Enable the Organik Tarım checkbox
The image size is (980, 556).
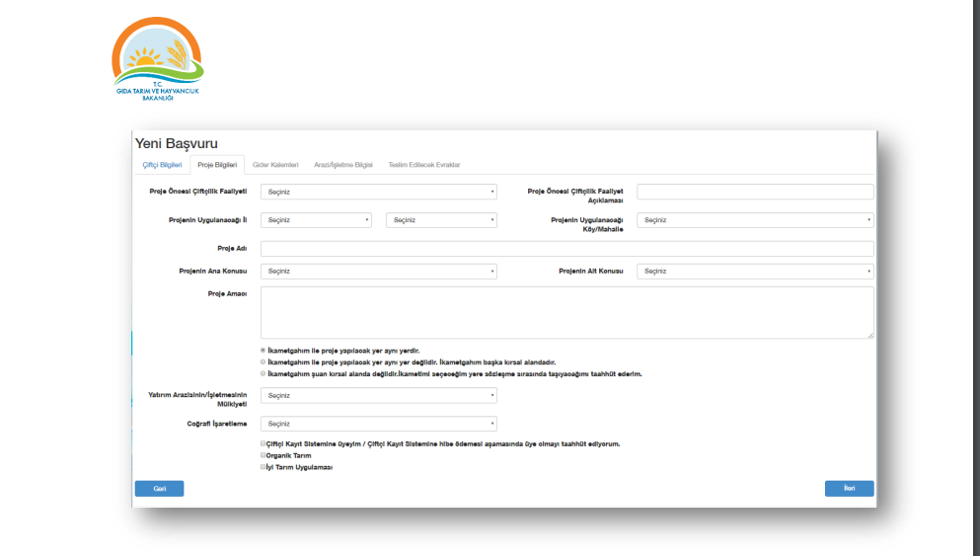(x=264, y=455)
